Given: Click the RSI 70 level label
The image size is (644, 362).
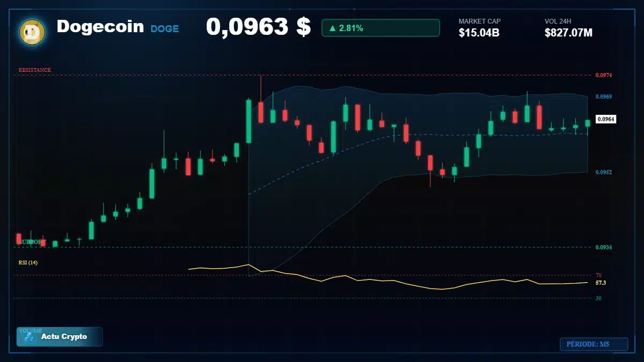Looking at the screenshot, I should 598,275.
